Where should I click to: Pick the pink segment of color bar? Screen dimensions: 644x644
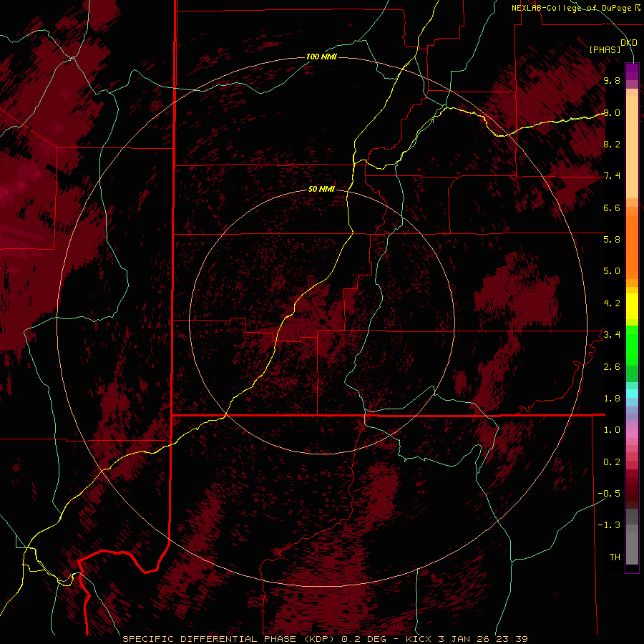pyautogui.click(x=632, y=434)
